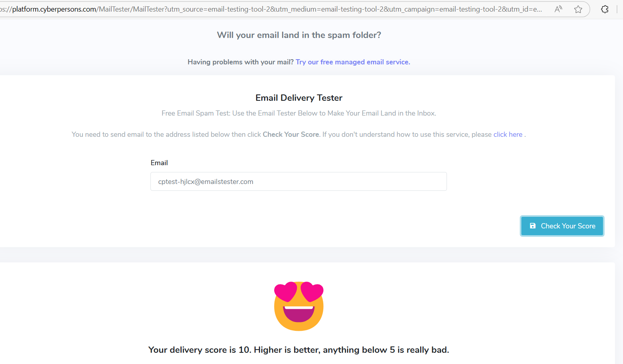Click the Check Your Score button
623x364 pixels.
(562, 226)
